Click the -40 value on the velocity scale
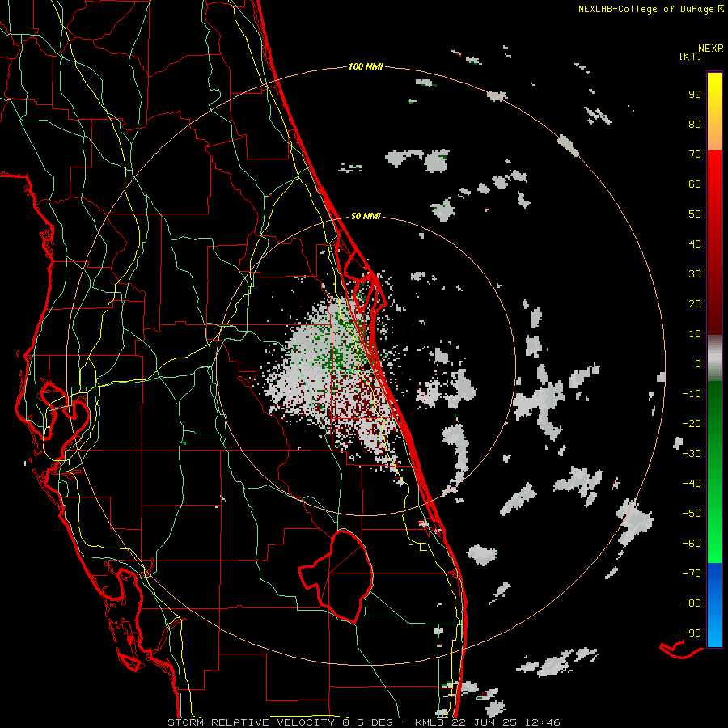This screenshot has height=728, width=728. click(x=692, y=484)
